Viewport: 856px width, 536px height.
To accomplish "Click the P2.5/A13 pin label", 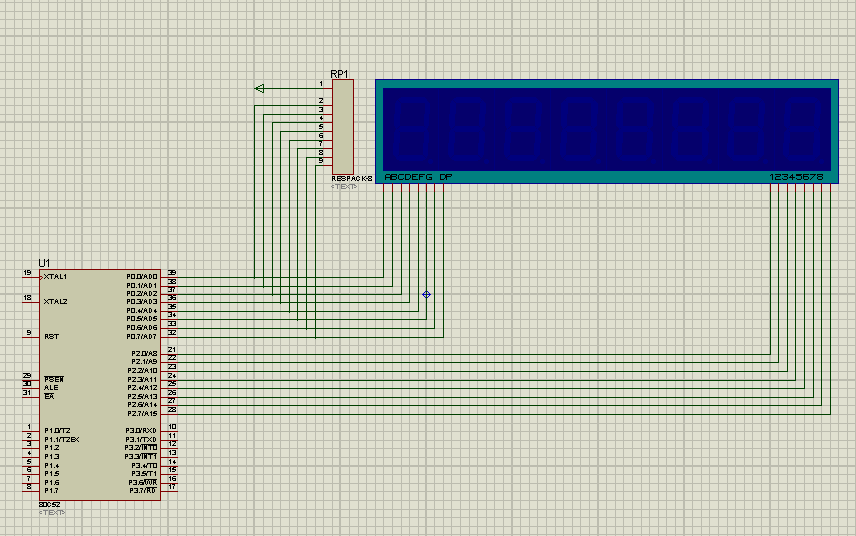I will click(142, 396).
